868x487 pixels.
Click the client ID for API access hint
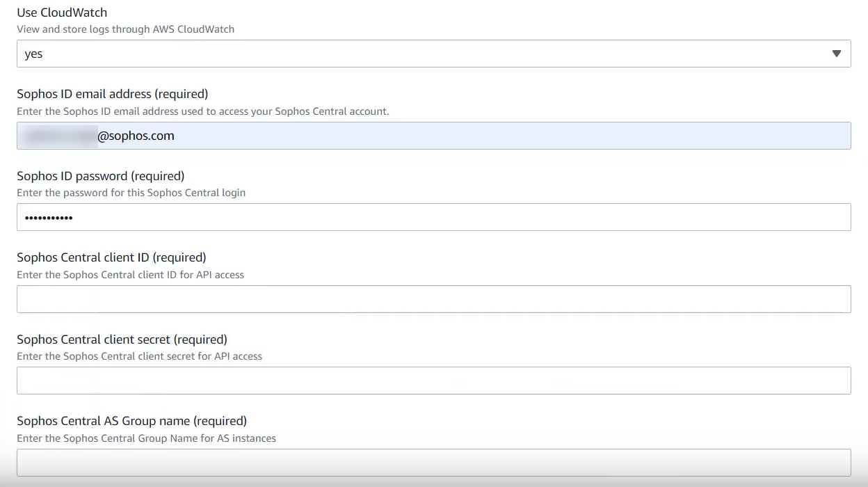pos(130,275)
